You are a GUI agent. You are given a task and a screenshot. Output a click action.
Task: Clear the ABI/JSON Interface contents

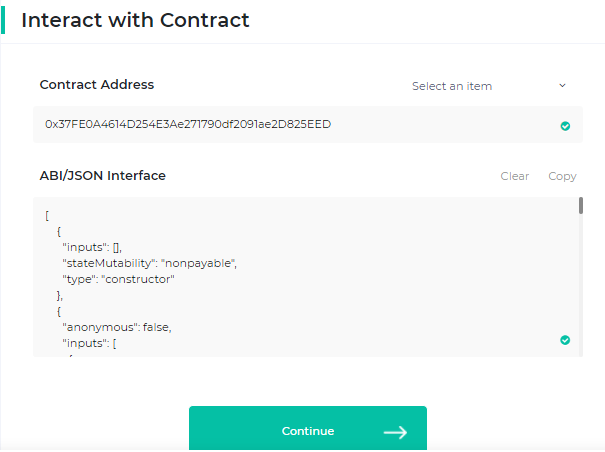point(514,176)
